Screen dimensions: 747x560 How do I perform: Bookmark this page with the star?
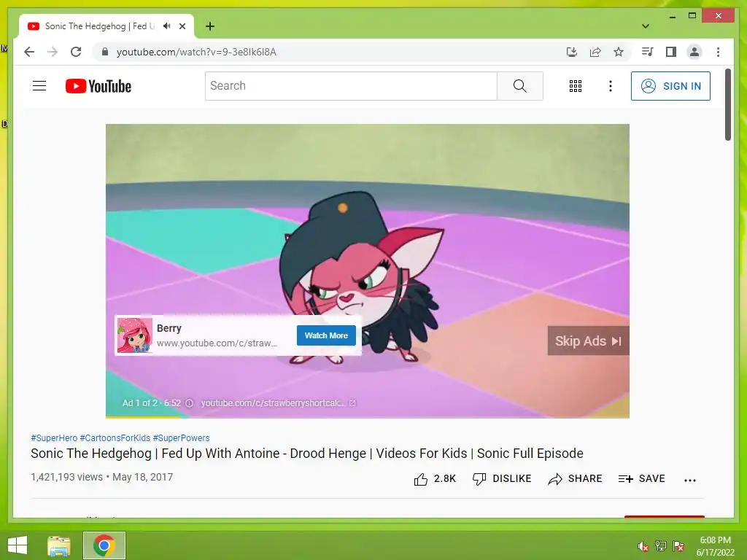pyautogui.click(x=619, y=52)
